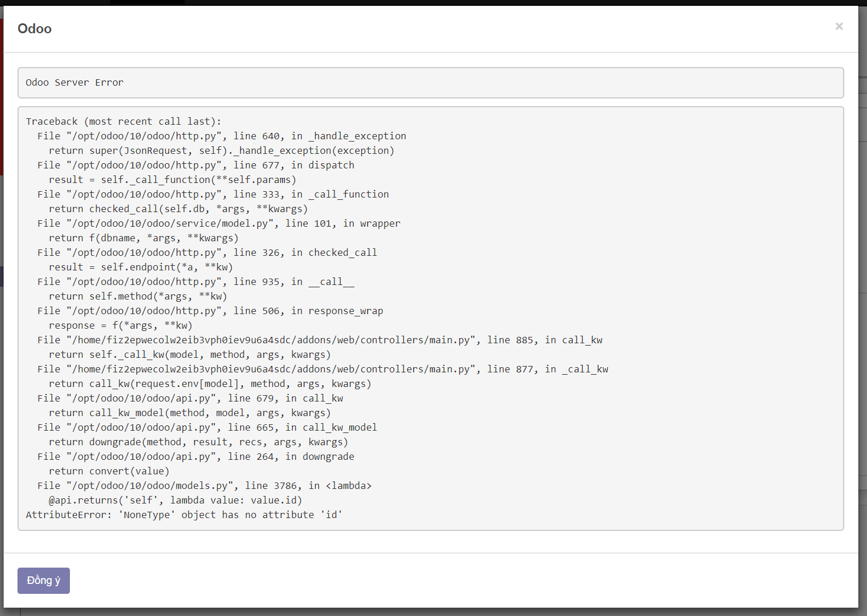Click 'return super(JsonRequest, self)._handle_exception' line
867x616 pixels.
click(222, 150)
